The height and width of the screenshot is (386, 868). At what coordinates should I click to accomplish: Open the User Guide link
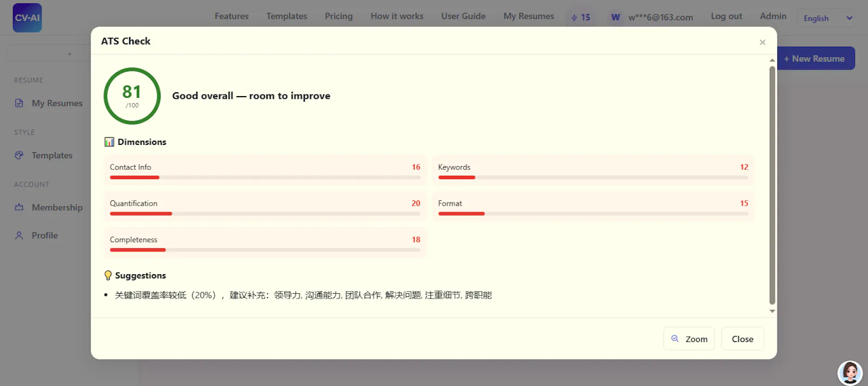pos(463,16)
